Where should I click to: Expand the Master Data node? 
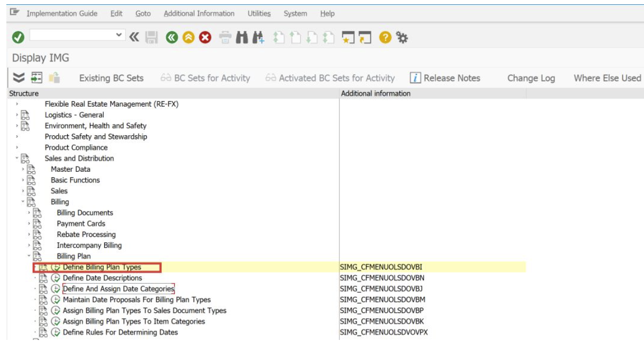(x=23, y=170)
